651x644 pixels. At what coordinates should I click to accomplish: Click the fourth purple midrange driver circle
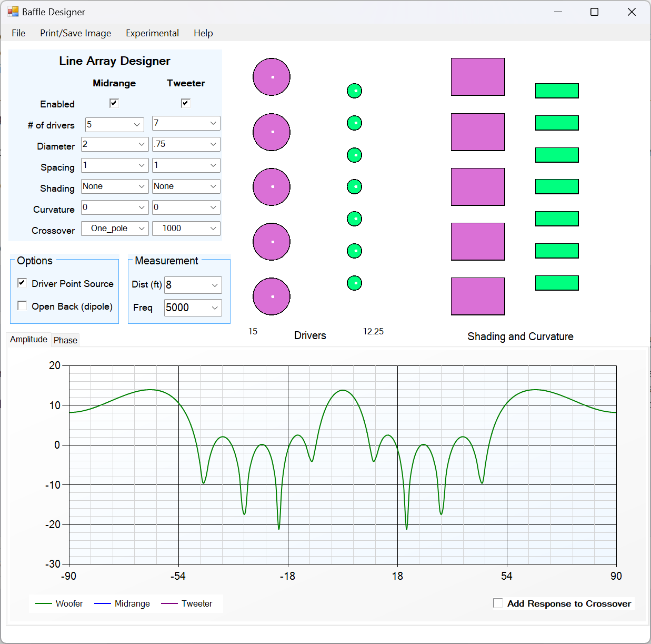tap(272, 242)
